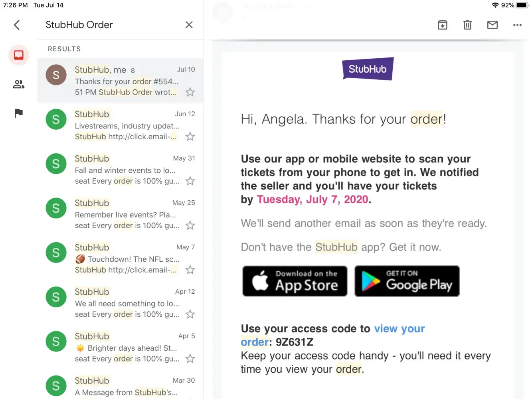Tap Download on the App Store badge
Image resolution: width=532 pixels, height=399 pixels.
295,281
